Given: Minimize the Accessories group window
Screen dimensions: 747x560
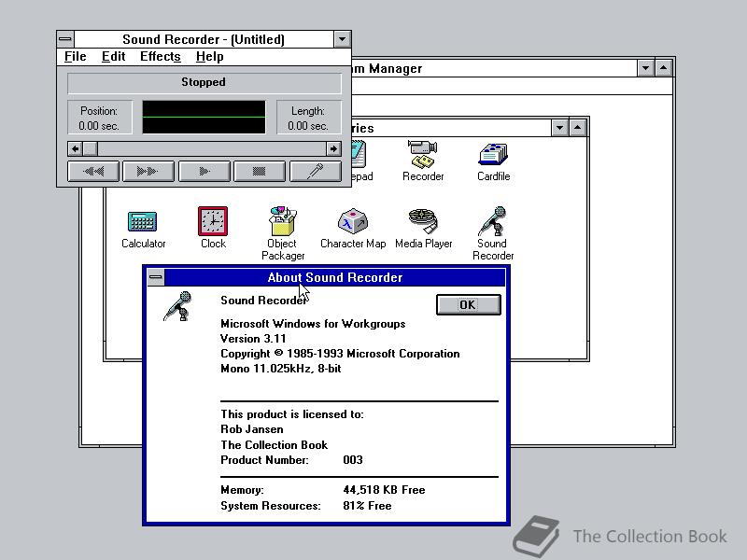Looking at the screenshot, I should pos(559,128).
